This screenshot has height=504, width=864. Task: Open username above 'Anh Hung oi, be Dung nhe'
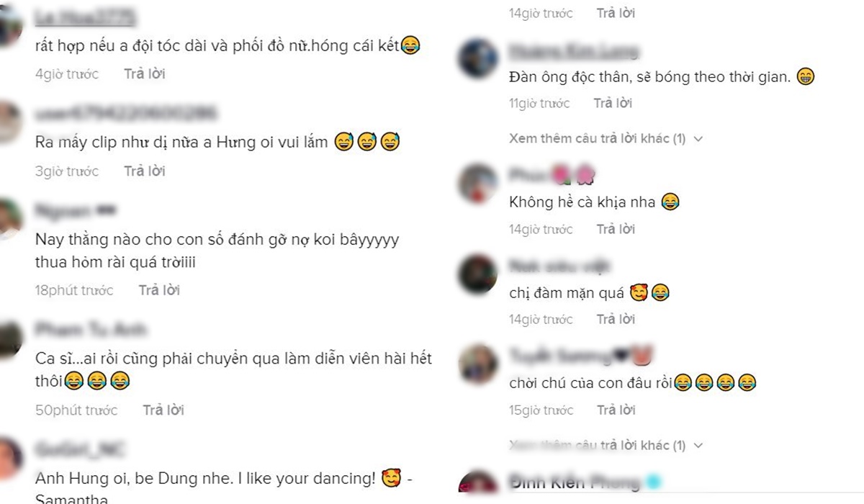[79, 449]
